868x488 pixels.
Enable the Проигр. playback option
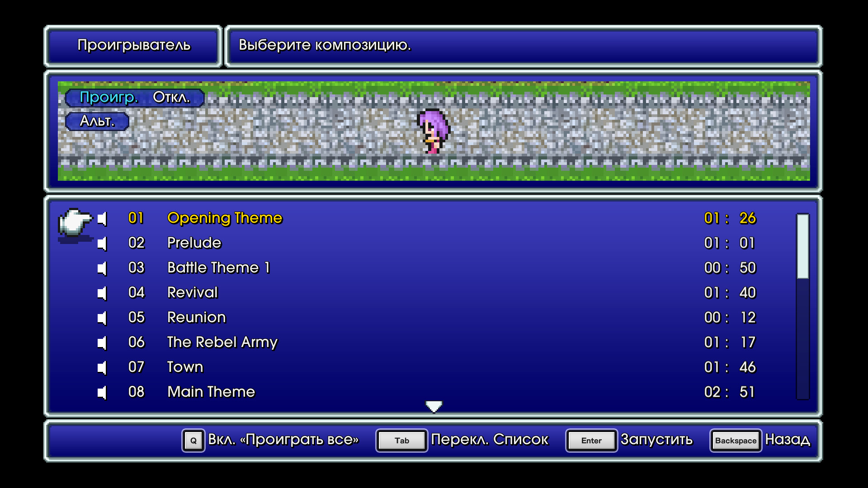pos(108,98)
